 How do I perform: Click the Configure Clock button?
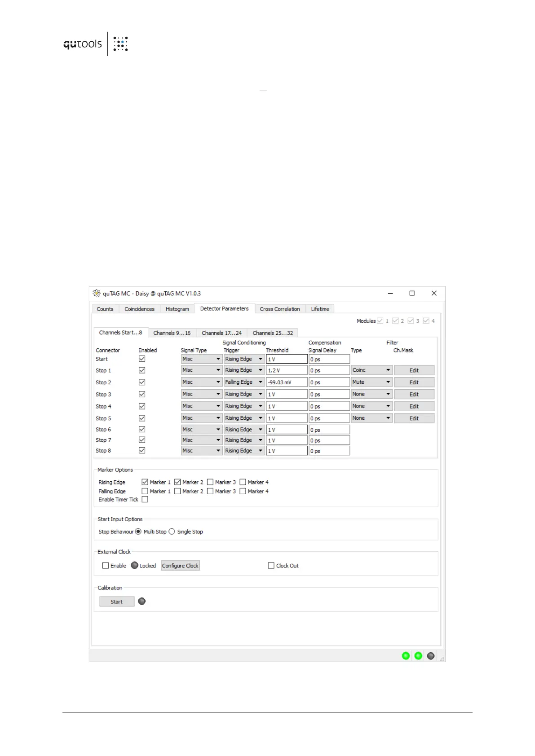pyautogui.click(x=180, y=566)
